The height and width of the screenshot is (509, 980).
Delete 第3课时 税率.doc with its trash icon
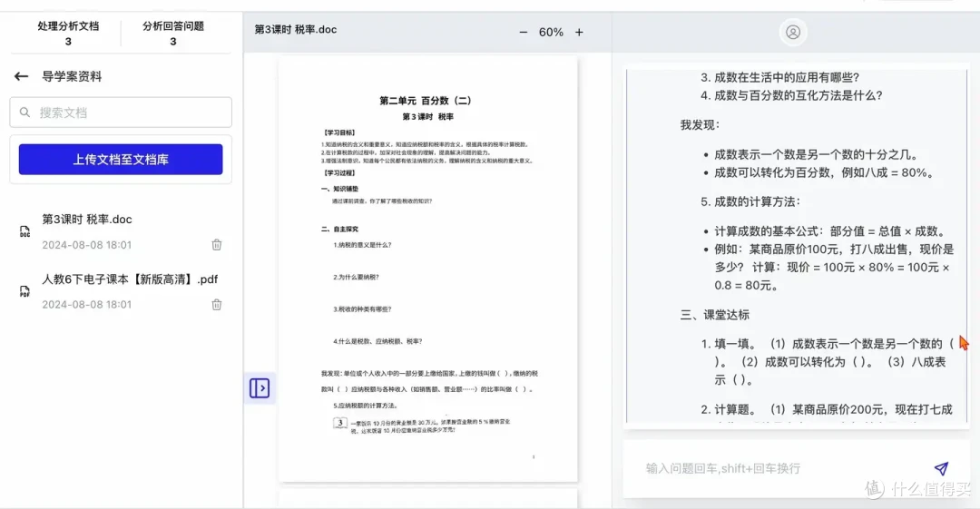[x=216, y=244]
